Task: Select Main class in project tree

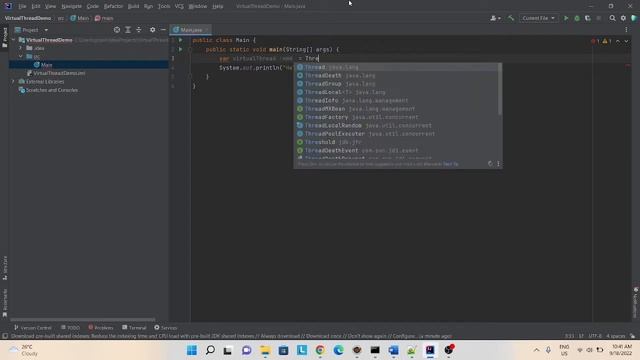Action: (47, 65)
